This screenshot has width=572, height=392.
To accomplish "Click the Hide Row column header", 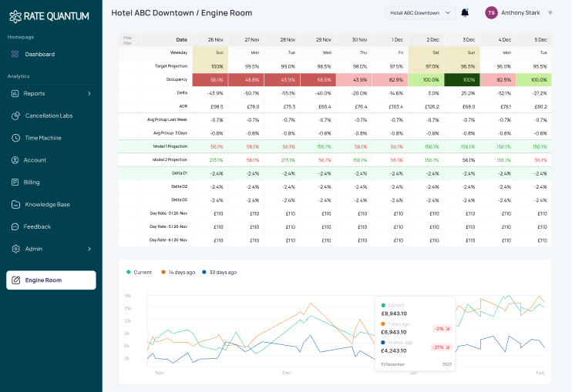I will pyautogui.click(x=127, y=40).
